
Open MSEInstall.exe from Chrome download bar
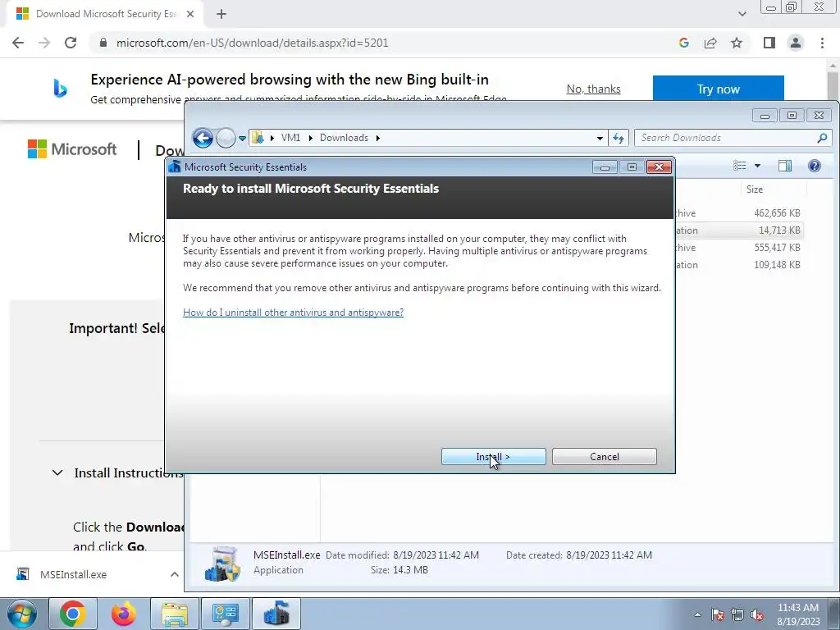point(73,574)
